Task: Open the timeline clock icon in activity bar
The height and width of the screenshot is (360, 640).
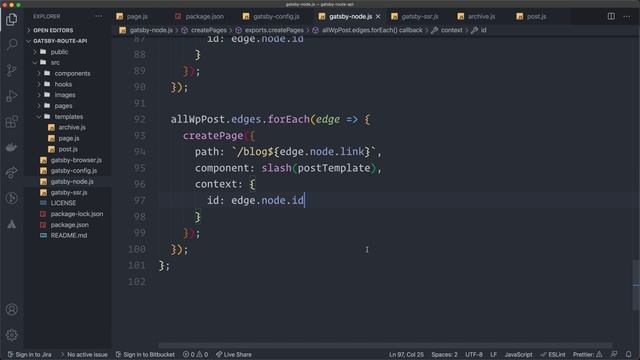Action: pyautogui.click(x=12, y=198)
